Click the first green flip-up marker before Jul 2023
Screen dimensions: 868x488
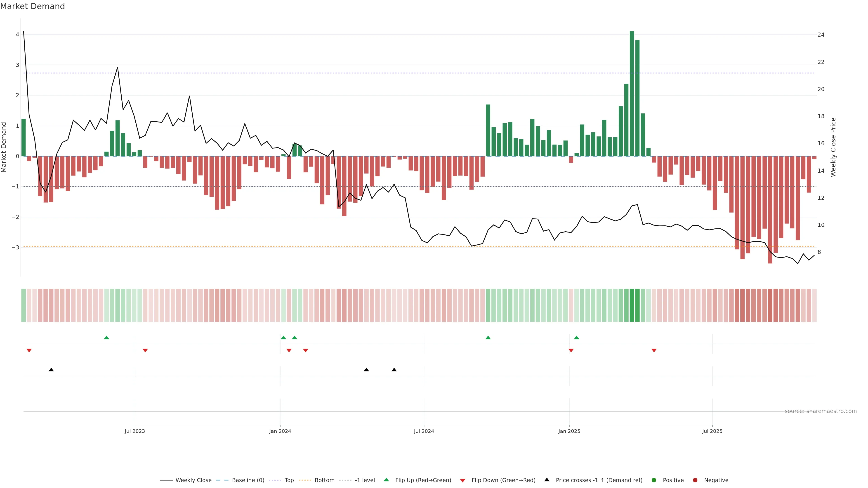click(106, 338)
